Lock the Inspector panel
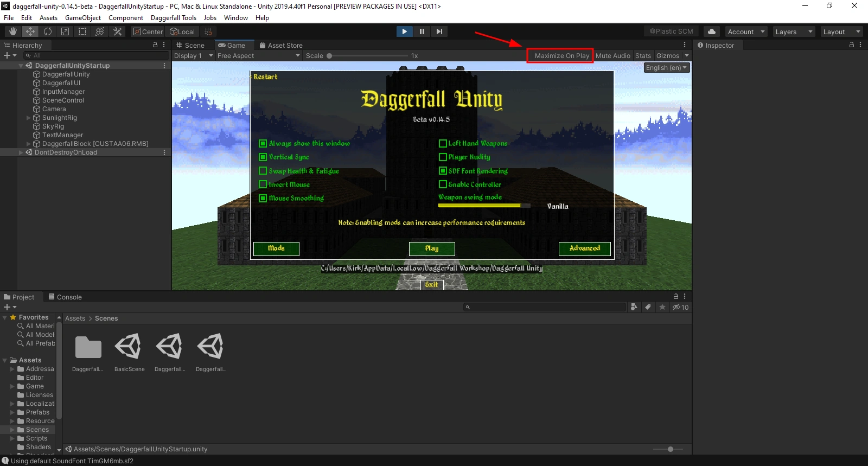Screen dimensions: 868x466 (x=852, y=45)
